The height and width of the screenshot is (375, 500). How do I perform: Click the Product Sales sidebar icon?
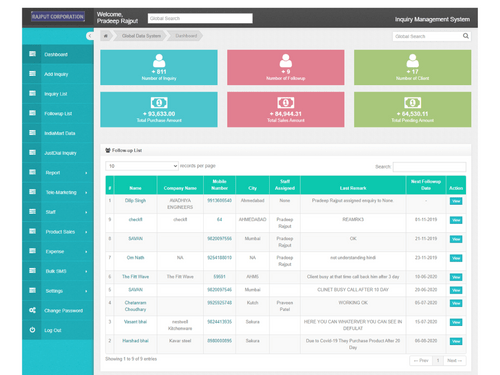coord(32,231)
